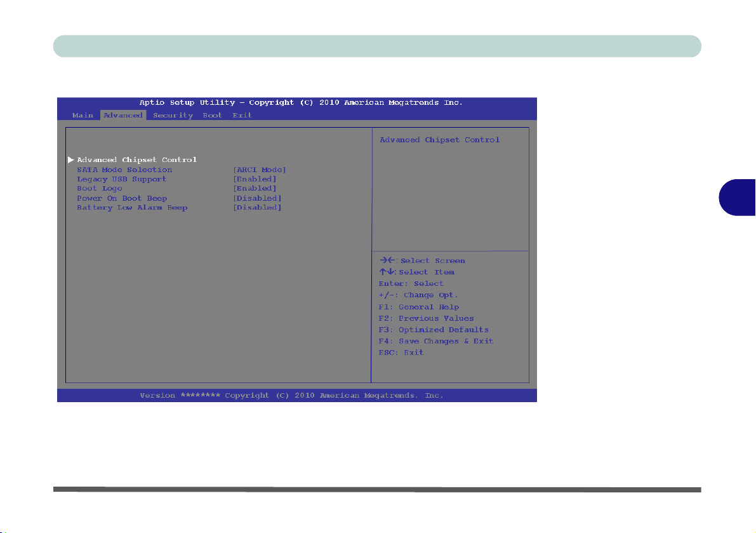This screenshot has height=533, width=756.
Task: Click the left-right arrows Select Screen icon
Action: (x=387, y=260)
